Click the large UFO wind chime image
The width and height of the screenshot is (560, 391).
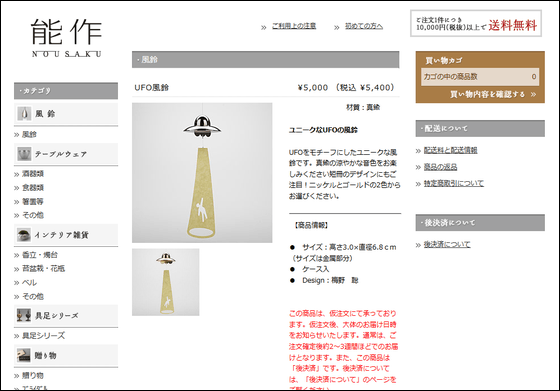202,173
